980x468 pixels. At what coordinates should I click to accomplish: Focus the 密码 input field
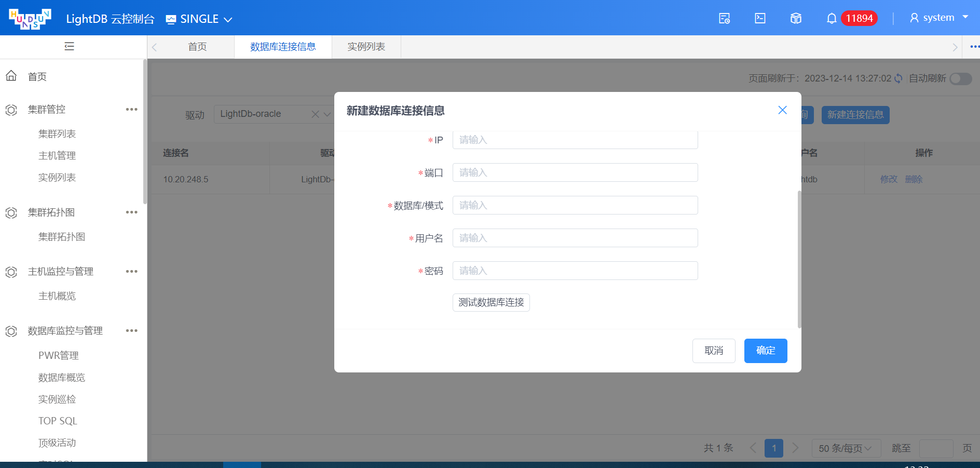(x=575, y=271)
